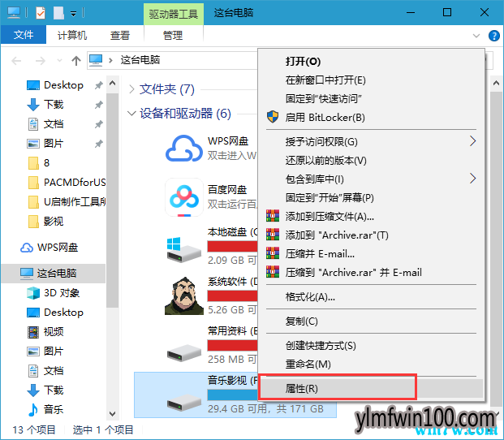Choose 启用 BitLocker(B)

pyautogui.click(x=372, y=118)
